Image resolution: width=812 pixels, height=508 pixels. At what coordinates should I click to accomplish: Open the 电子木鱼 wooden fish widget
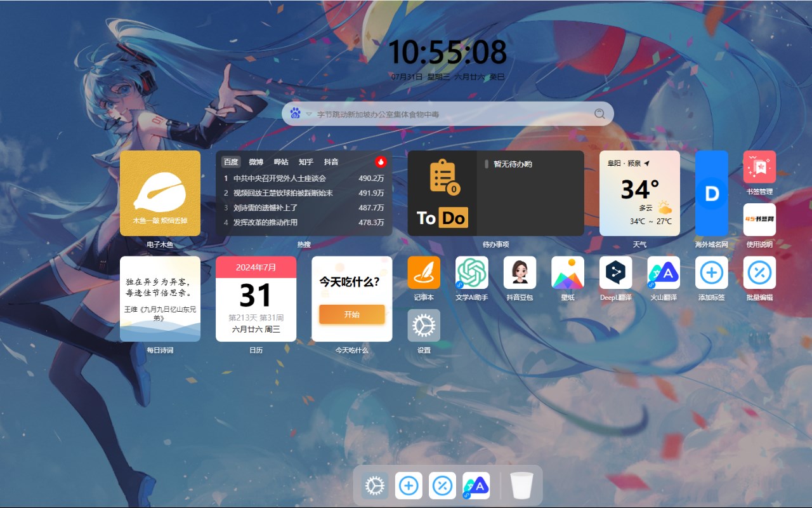pyautogui.click(x=160, y=193)
